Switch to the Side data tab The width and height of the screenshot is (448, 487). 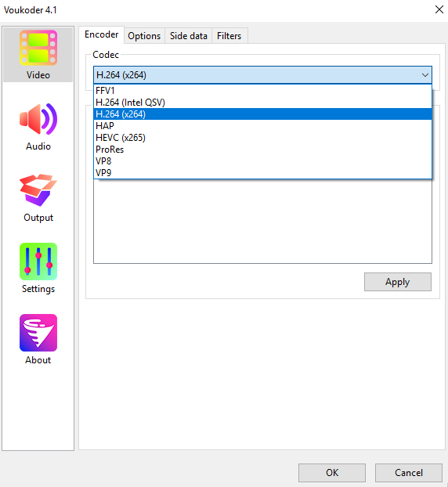(188, 36)
